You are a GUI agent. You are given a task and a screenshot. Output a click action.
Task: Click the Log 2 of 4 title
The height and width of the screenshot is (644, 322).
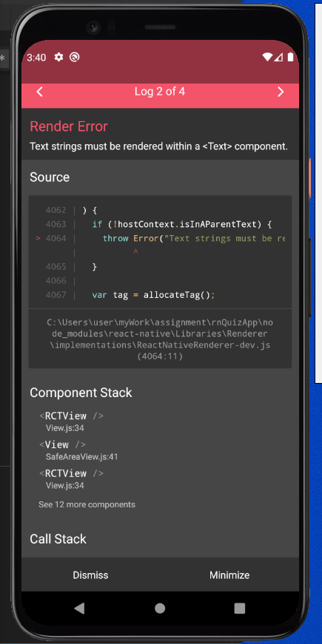(160, 92)
